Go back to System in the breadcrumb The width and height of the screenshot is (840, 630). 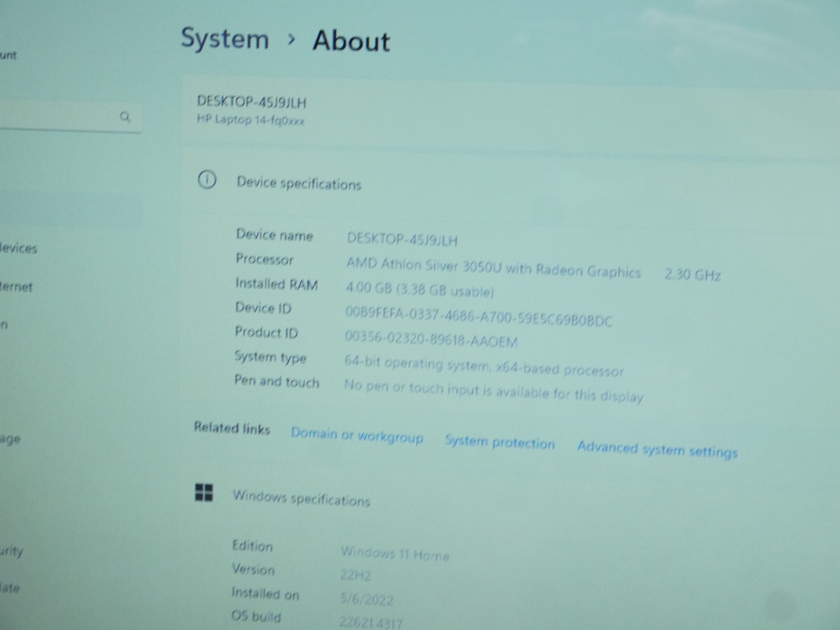225,39
